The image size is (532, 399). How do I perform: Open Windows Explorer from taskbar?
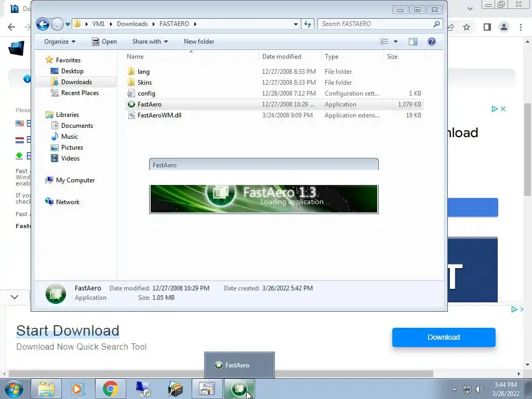point(46,389)
